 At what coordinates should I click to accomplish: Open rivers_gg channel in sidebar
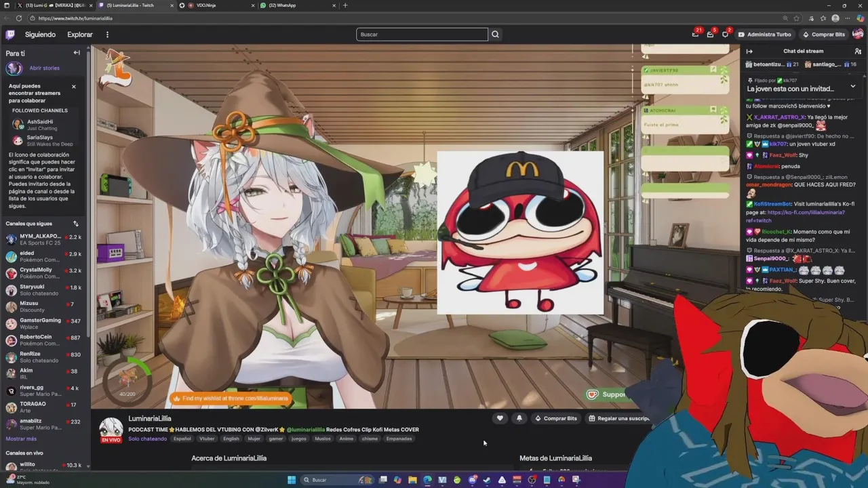pos(45,390)
